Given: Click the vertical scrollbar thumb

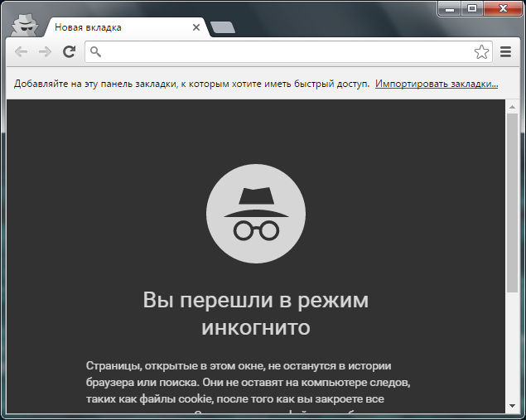Looking at the screenshot, I should [512, 203].
